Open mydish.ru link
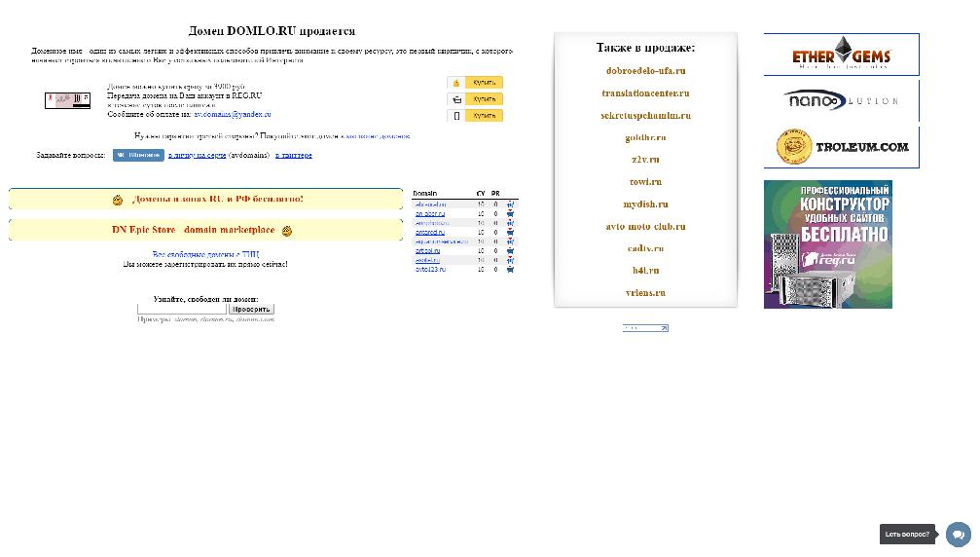The image size is (980, 557). [x=645, y=204]
